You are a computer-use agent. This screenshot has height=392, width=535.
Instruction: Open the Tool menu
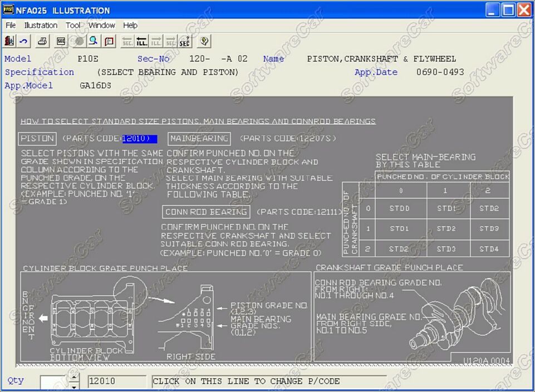73,25
